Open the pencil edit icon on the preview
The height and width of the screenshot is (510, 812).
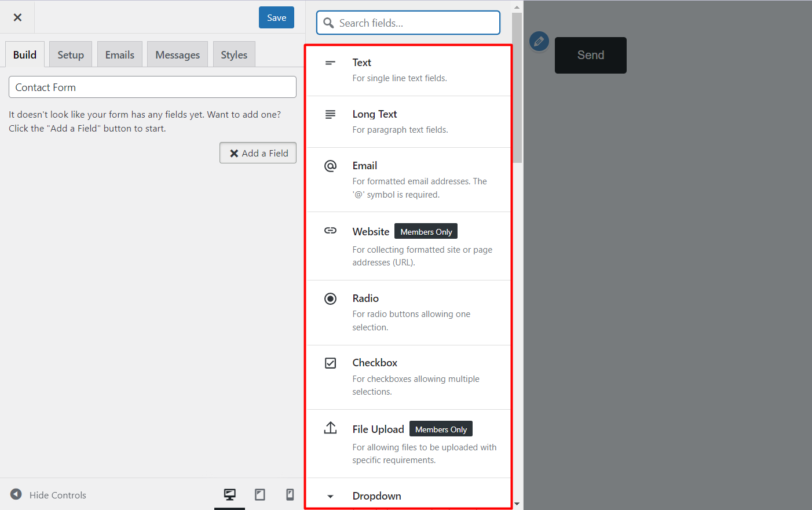click(x=539, y=41)
